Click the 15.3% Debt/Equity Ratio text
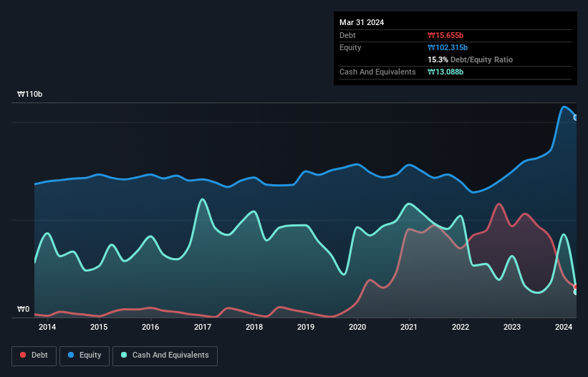The width and height of the screenshot is (588, 377). (471, 59)
